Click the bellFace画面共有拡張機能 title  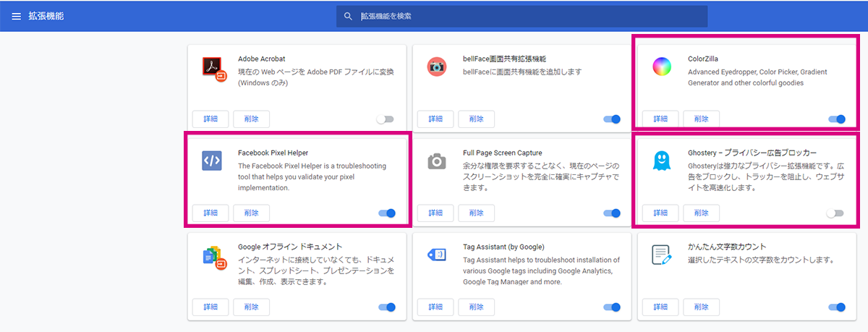504,59
